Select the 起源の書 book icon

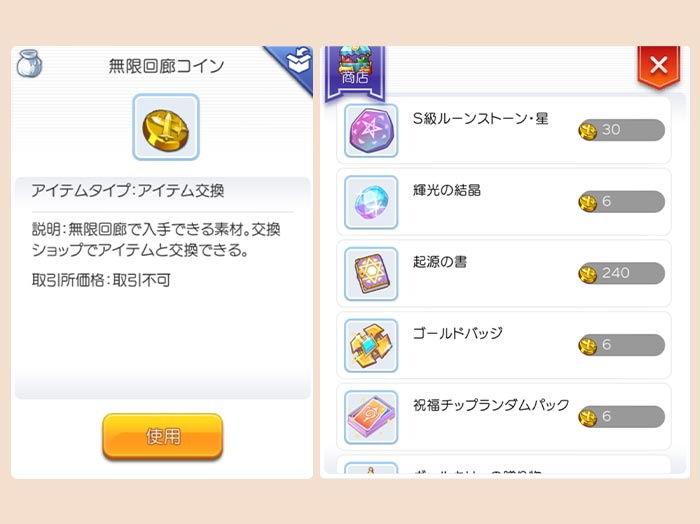(x=371, y=274)
